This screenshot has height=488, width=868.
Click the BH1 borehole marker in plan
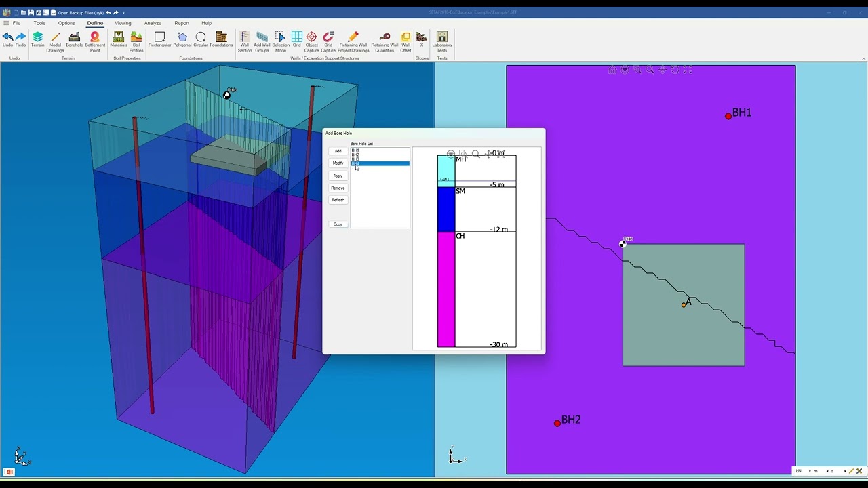[x=728, y=116]
